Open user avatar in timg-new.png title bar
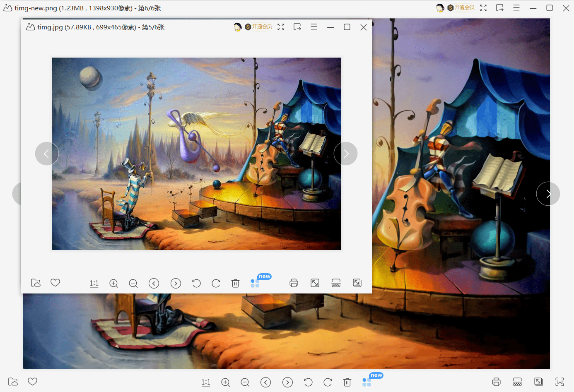Viewport: 574px width, 392px height. (x=440, y=8)
